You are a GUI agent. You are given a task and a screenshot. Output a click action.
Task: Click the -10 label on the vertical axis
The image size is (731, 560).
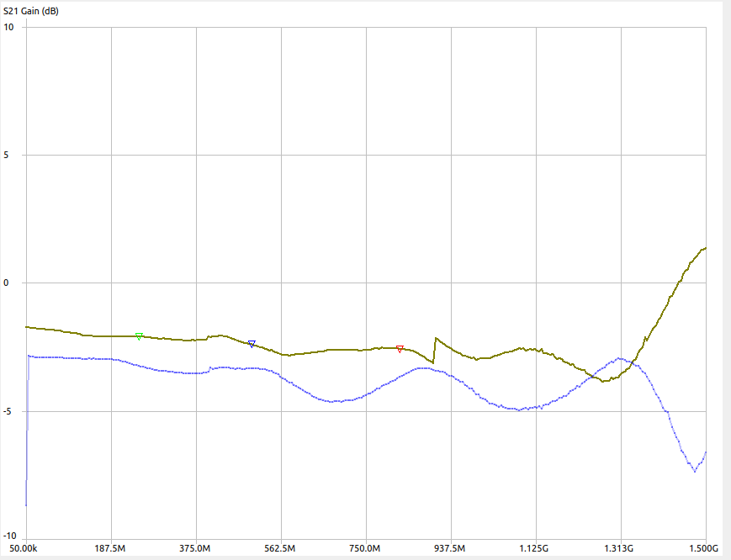(10, 536)
